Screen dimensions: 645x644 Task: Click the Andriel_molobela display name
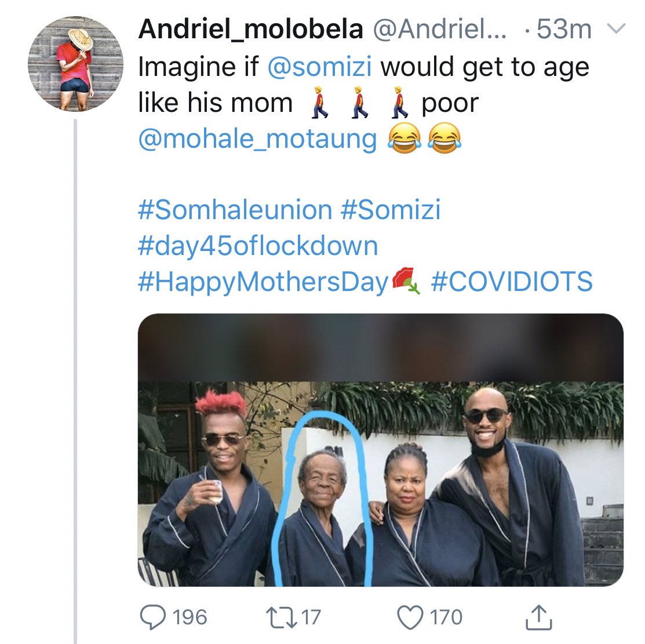tap(250, 30)
